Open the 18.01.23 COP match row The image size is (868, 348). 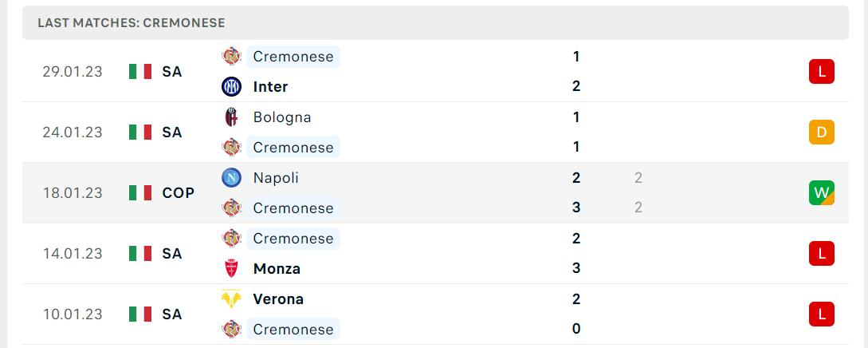pos(435,193)
